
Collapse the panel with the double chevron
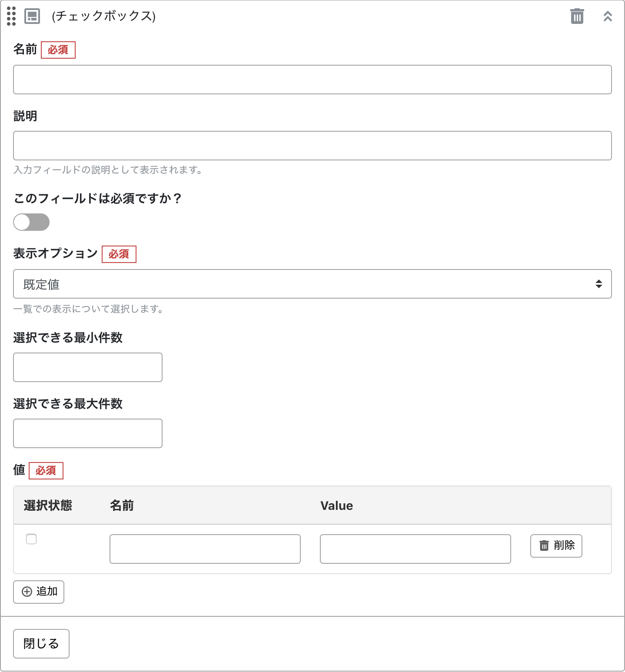[608, 17]
